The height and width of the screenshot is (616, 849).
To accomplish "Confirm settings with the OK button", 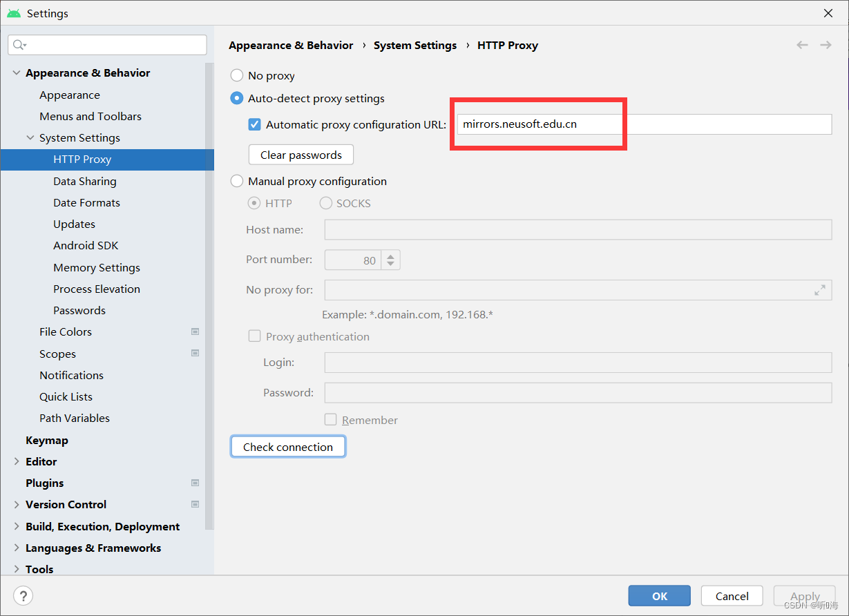I will point(660,596).
